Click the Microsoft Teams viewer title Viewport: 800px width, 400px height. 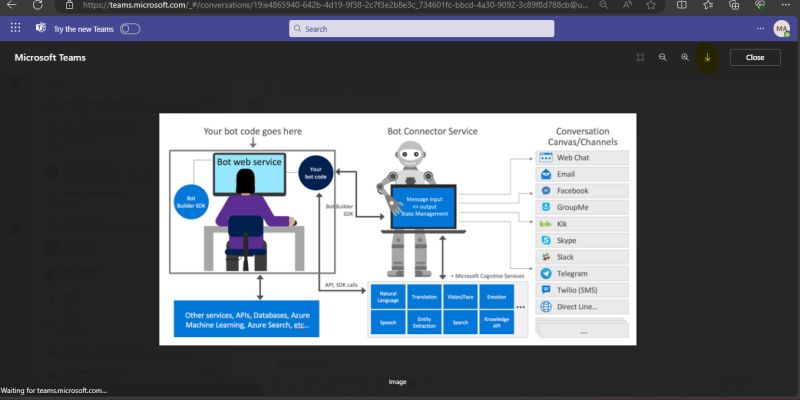tap(50, 58)
